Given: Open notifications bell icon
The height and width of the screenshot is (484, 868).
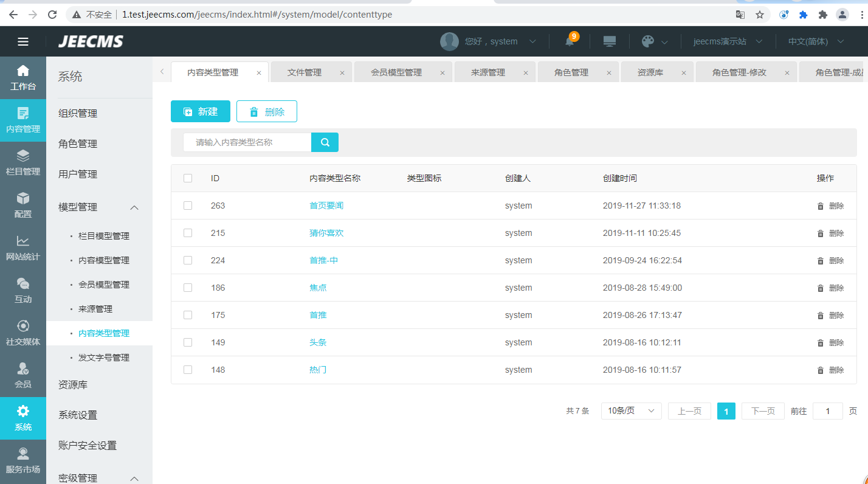Looking at the screenshot, I should tap(570, 41).
